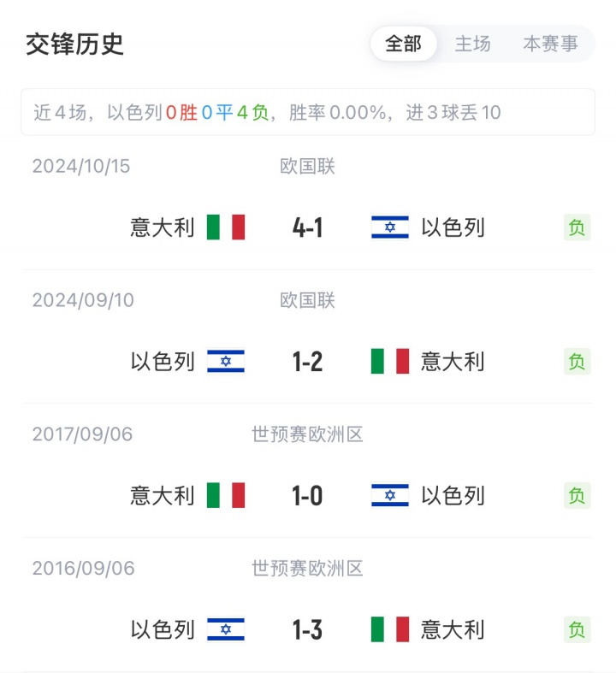Click the 负 badge on the 4-1 match
This screenshot has width=616, height=673.
coord(577,227)
